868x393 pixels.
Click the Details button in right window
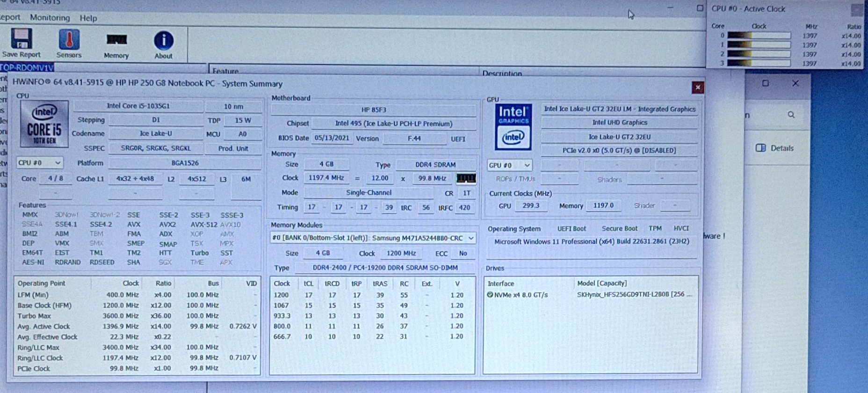(x=775, y=148)
